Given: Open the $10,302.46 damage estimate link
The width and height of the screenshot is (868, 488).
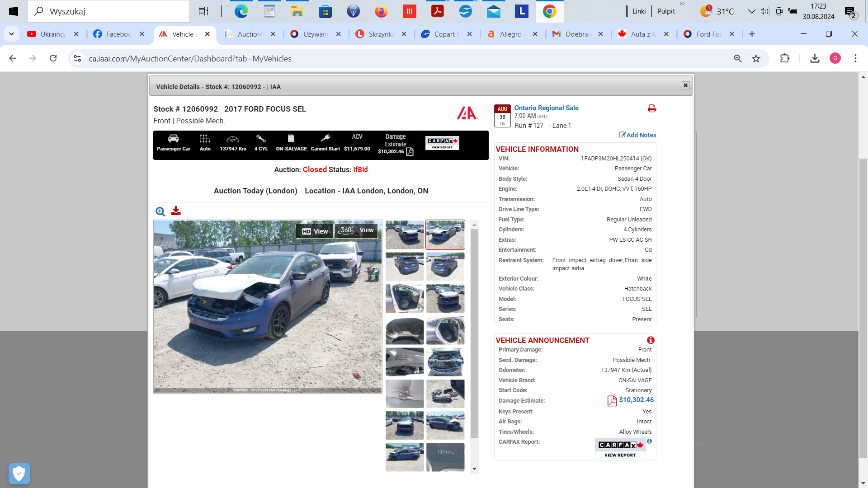Looking at the screenshot, I should [x=636, y=400].
